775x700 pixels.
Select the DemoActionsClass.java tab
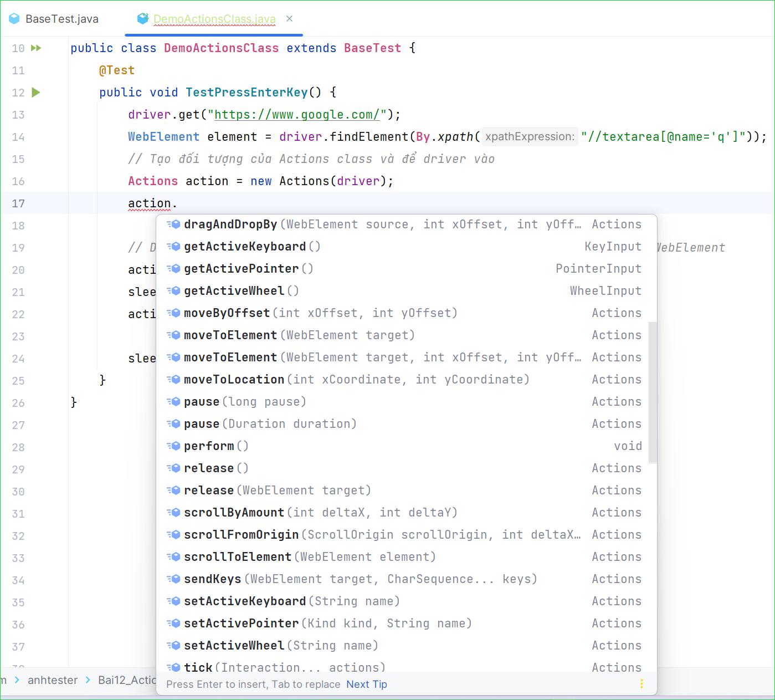(214, 19)
